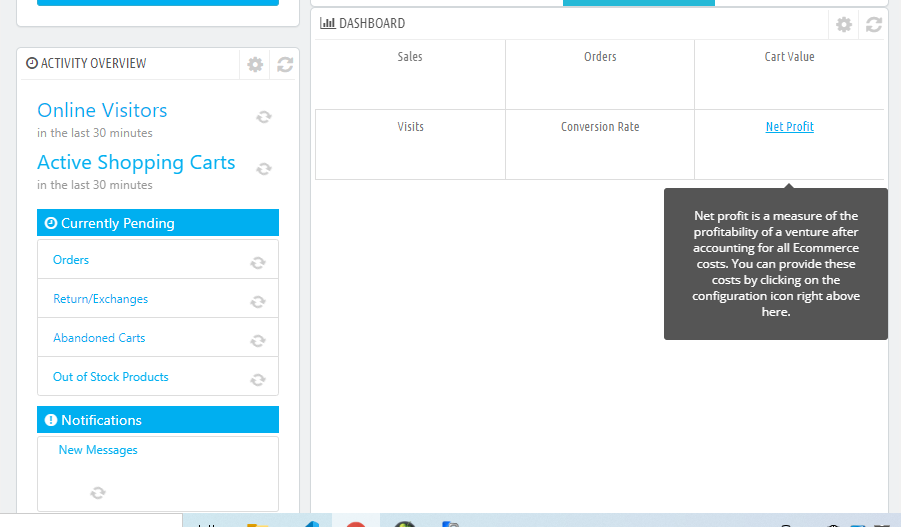Open the Abandoned Carts link

tap(99, 338)
